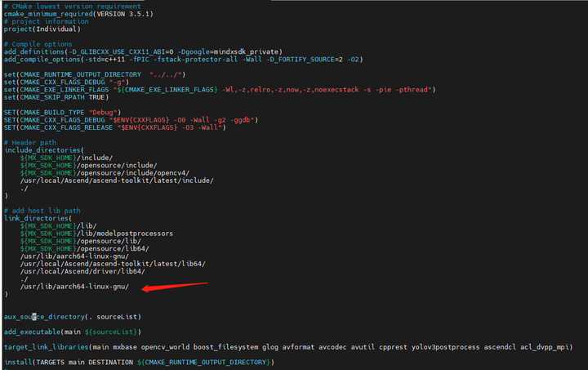
Task: Click the cmake_minimum_required(VERSION 3.5.1) line
Action: (x=78, y=14)
